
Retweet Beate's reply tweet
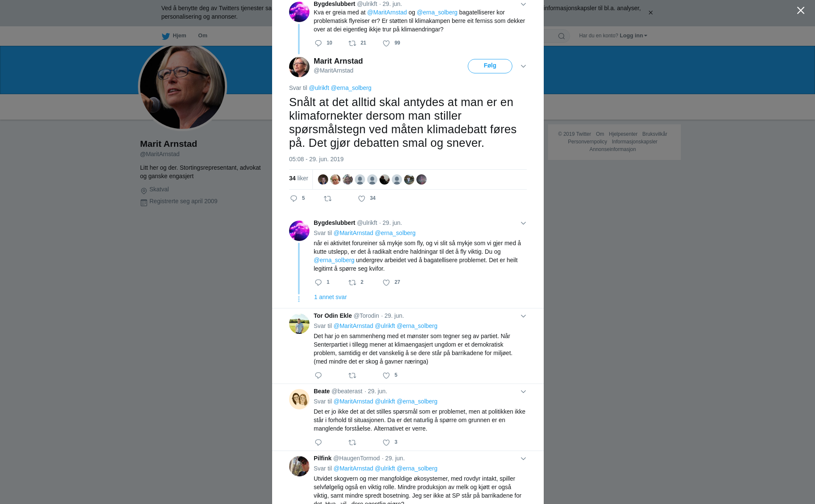(352, 442)
